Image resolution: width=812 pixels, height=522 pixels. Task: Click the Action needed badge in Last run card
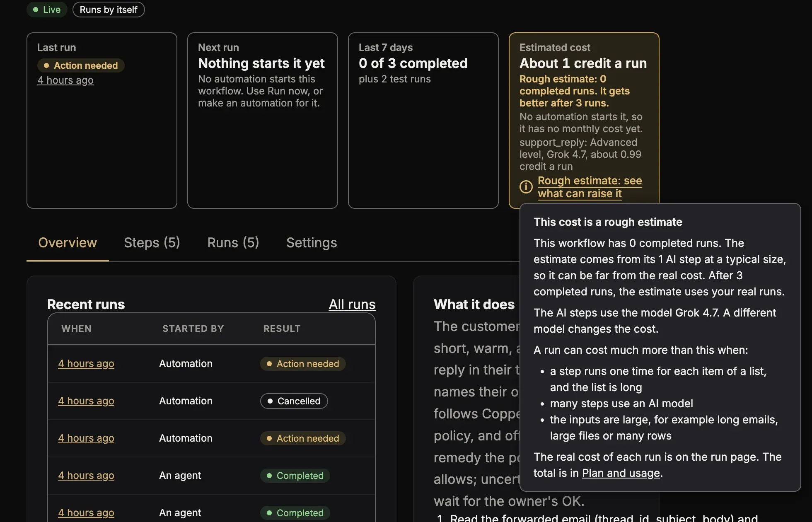click(81, 65)
